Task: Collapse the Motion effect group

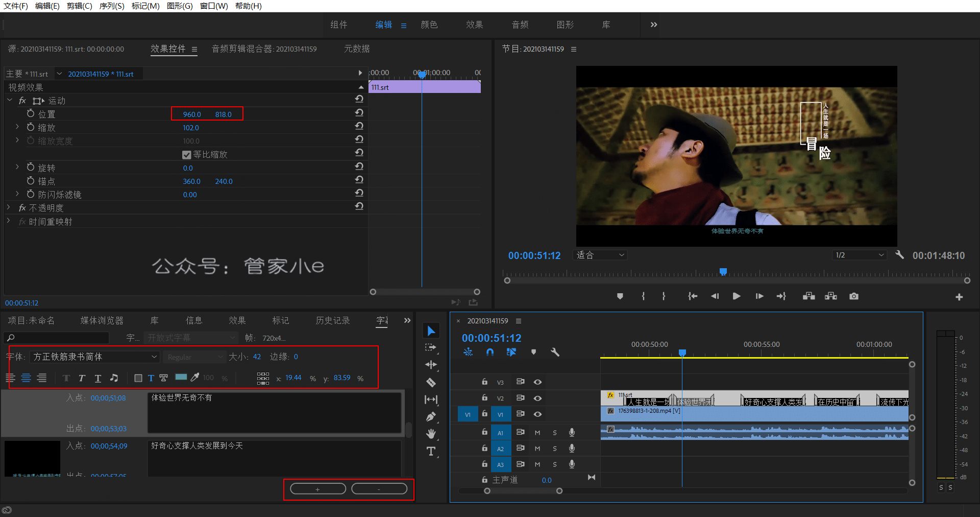Action: click(x=10, y=100)
